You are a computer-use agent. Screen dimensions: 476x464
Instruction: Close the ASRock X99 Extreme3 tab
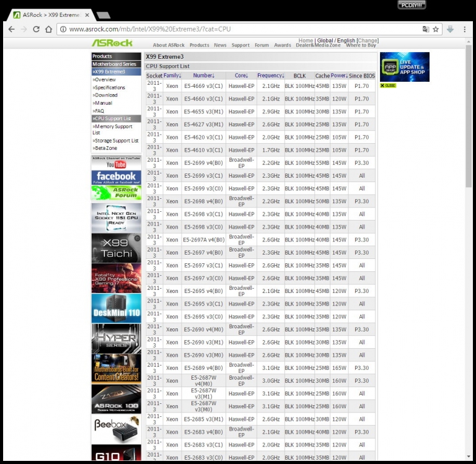click(87, 15)
